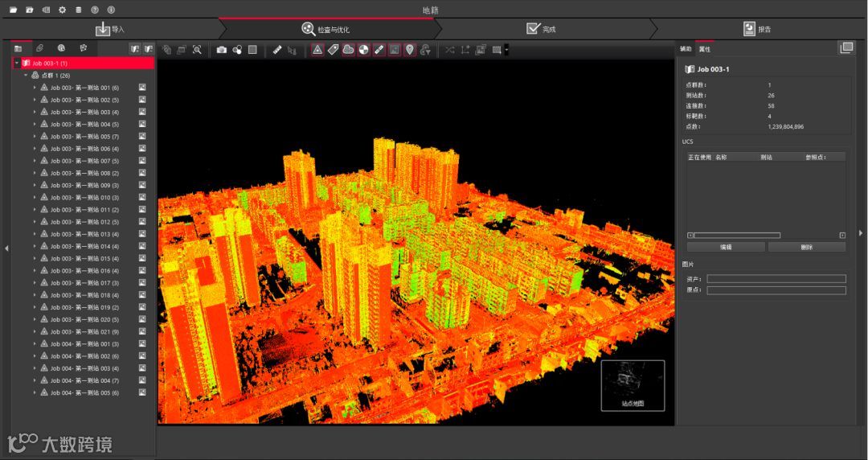Click the UCS table horizontal scrollbar

737,235
